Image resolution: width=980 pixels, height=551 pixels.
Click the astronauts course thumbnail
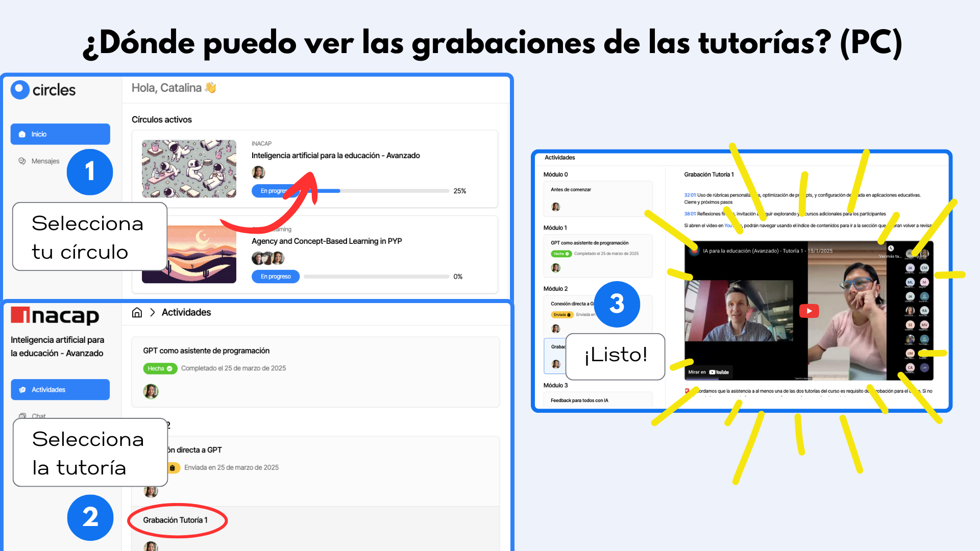click(x=189, y=169)
